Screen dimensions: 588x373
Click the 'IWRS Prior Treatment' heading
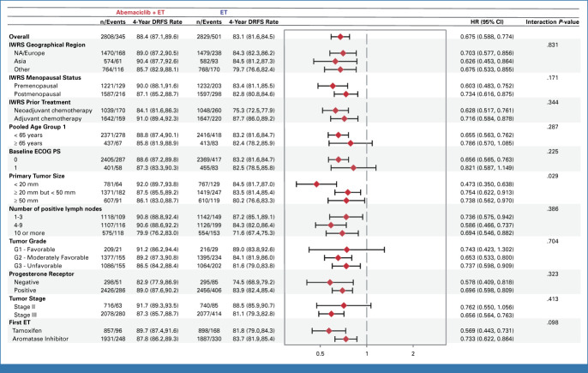point(39,102)
